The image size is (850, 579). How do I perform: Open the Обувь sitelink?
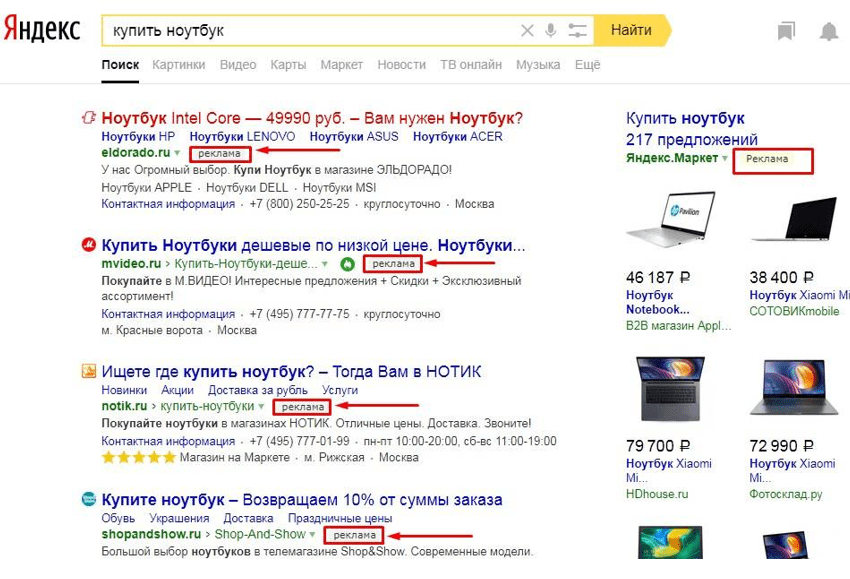[x=118, y=518]
